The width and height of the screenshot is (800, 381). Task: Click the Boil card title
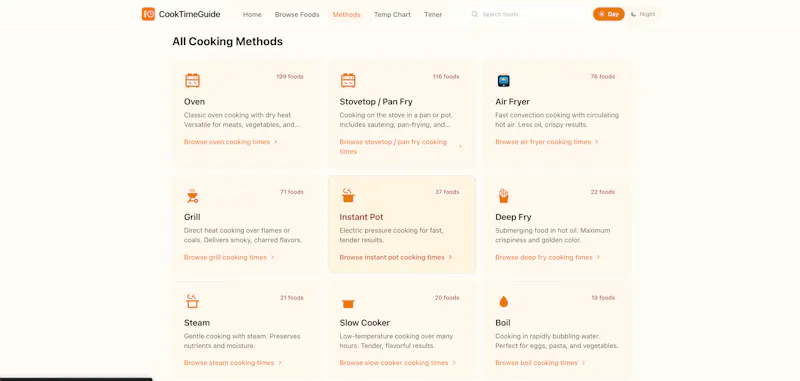point(503,323)
